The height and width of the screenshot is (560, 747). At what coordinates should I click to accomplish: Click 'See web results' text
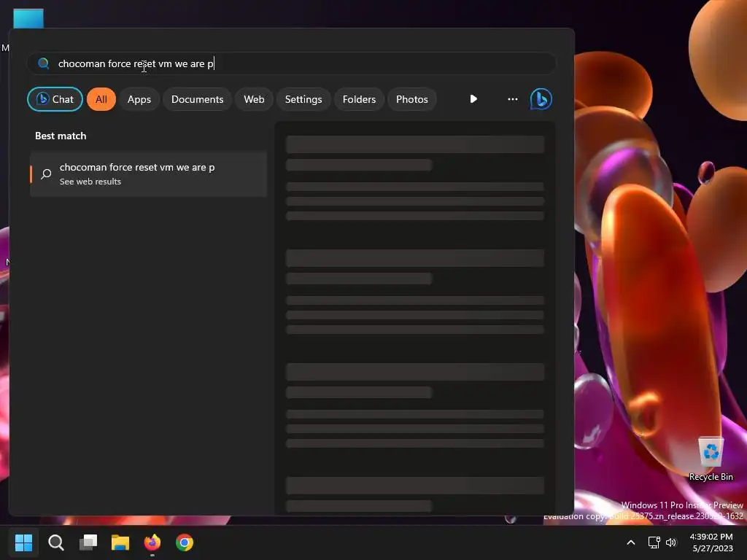coord(90,182)
